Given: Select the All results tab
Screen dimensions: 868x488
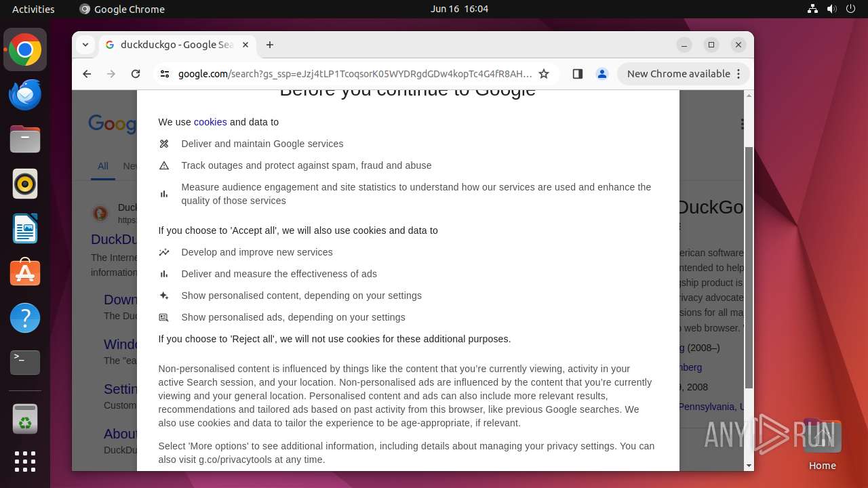Looking at the screenshot, I should pos(102,166).
